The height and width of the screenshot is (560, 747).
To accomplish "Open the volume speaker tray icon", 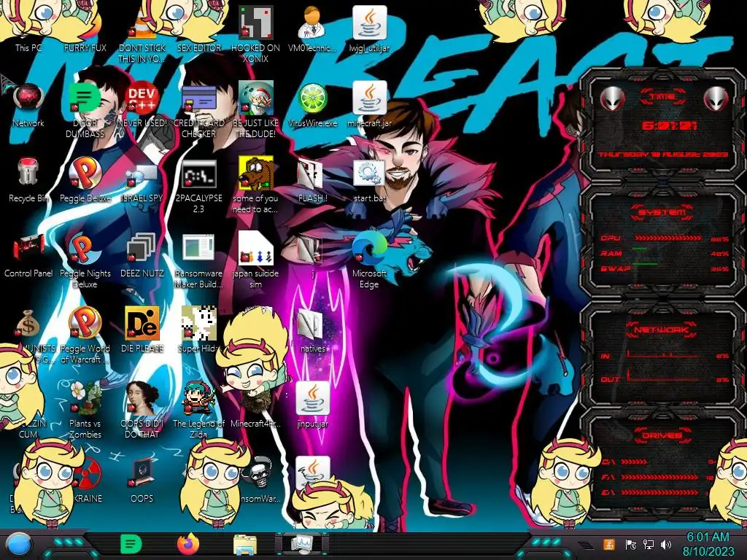I will (666, 544).
